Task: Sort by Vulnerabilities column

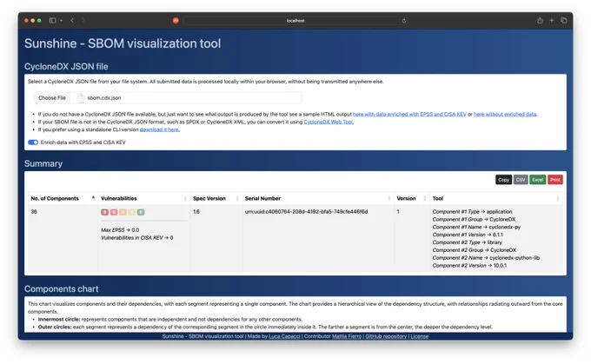Action: click(143, 199)
